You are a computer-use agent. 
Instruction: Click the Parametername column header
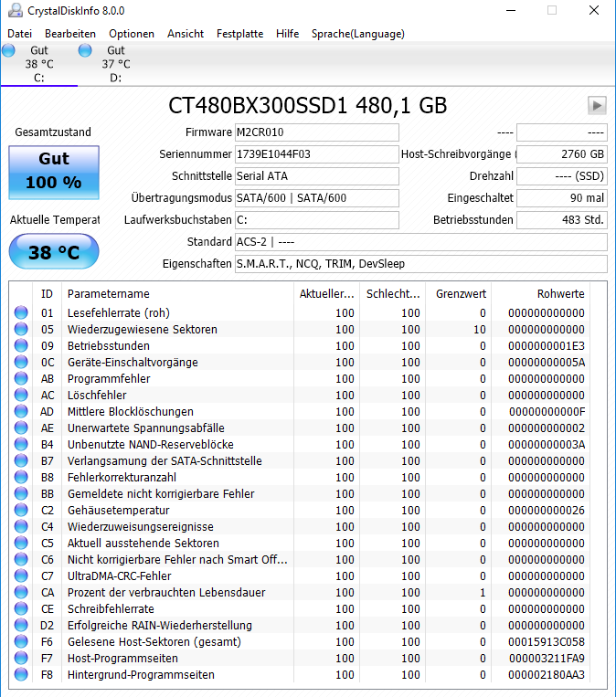pos(177,294)
